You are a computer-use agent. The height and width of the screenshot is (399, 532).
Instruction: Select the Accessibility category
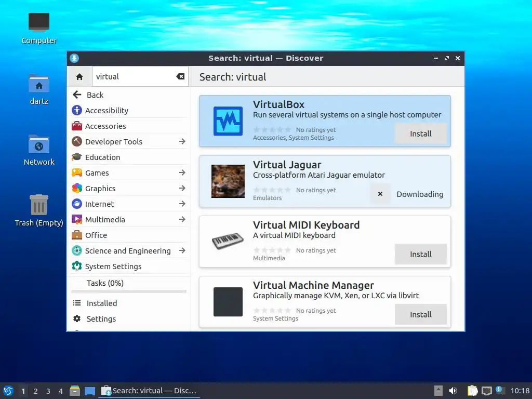(x=129, y=110)
